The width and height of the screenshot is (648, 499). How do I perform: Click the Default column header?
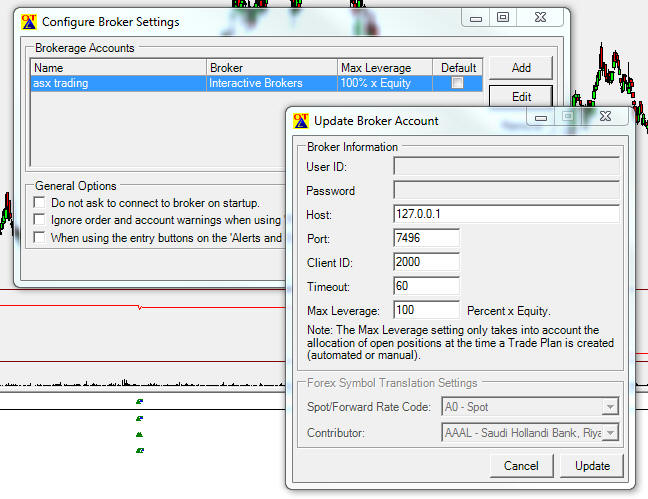pyautogui.click(x=457, y=67)
